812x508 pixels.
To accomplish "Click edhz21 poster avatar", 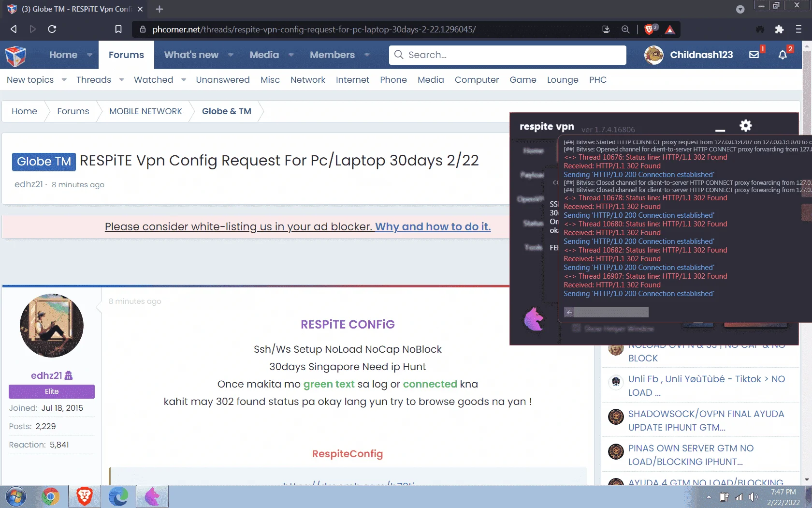I will [x=52, y=326].
